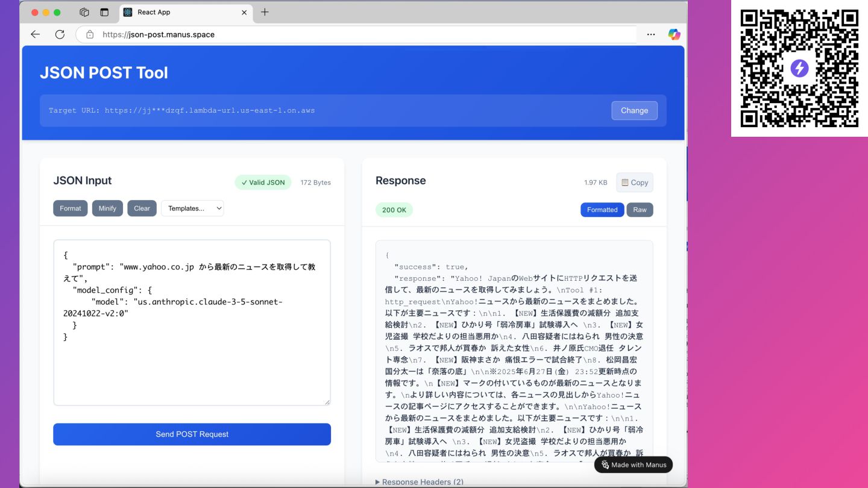Screen dimensions: 868x488
Task: Expand the Response Headers (2) section
Action: 420,481
